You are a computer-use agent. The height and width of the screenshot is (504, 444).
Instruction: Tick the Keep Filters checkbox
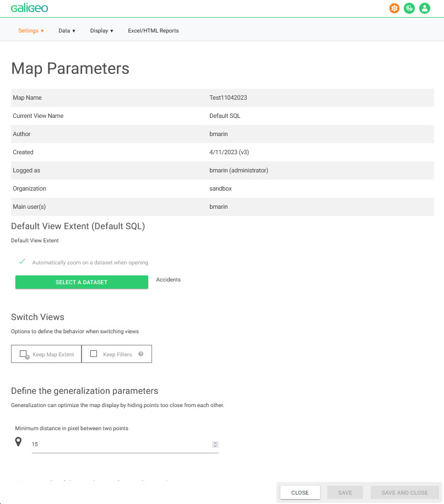coord(94,354)
